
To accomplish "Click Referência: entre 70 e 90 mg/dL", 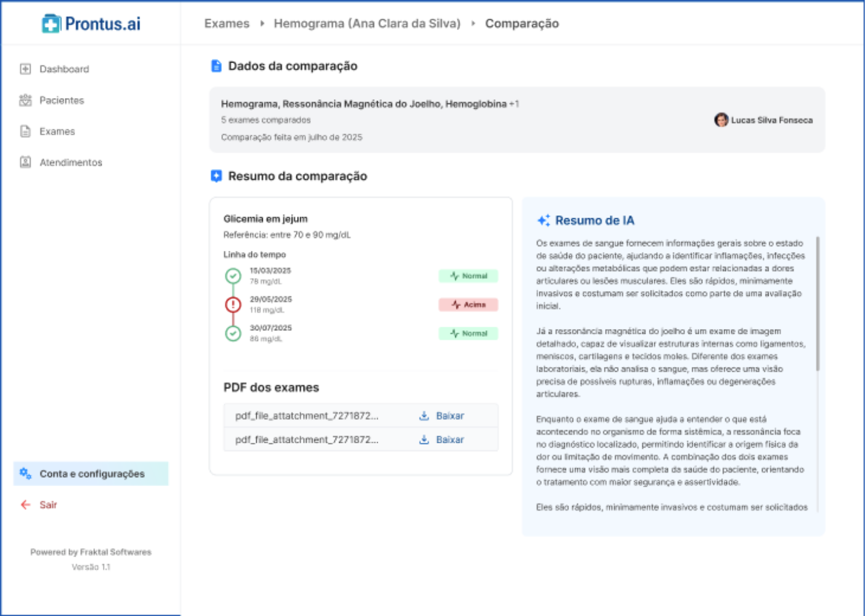I will [287, 235].
